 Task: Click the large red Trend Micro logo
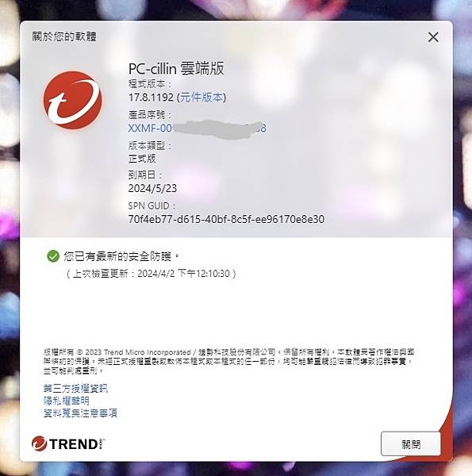(x=72, y=100)
